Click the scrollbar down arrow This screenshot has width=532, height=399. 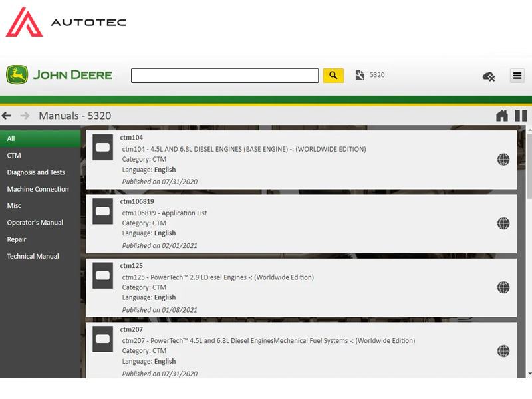(529, 374)
